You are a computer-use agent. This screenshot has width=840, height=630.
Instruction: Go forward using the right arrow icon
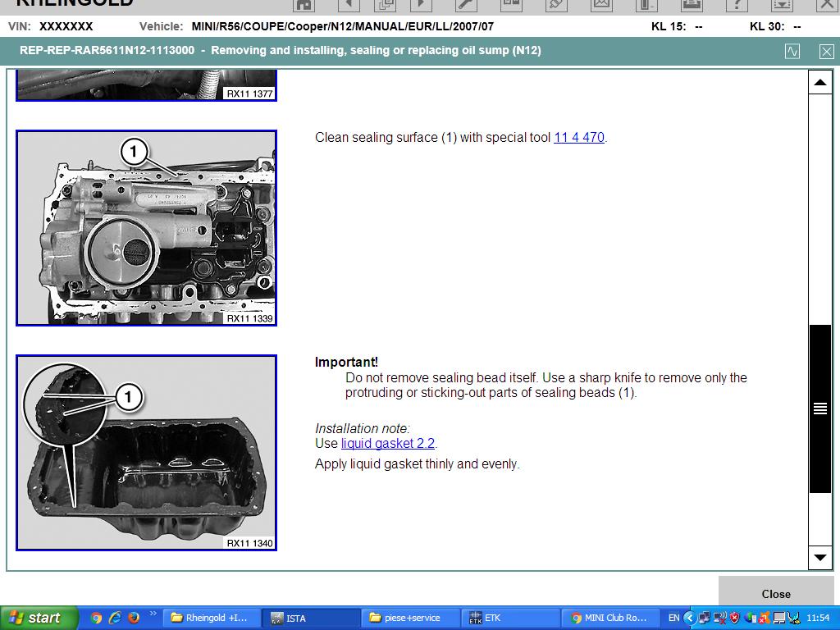click(x=420, y=4)
